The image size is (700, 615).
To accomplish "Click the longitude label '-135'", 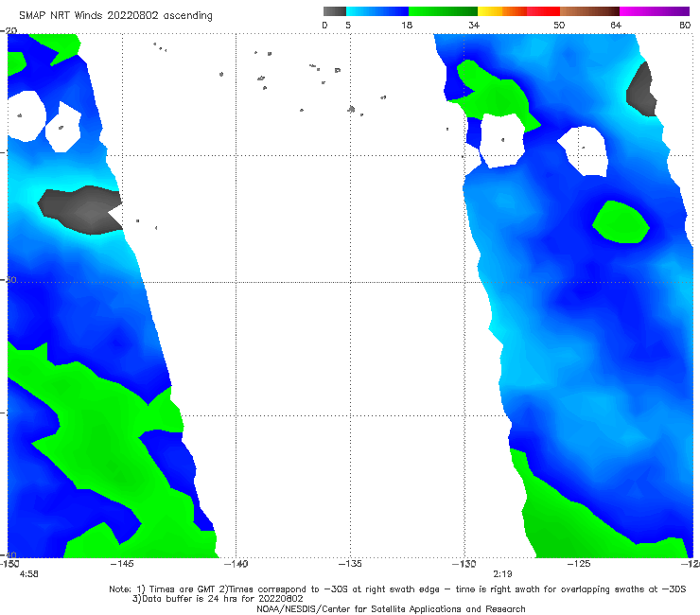I will tap(350, 564).
